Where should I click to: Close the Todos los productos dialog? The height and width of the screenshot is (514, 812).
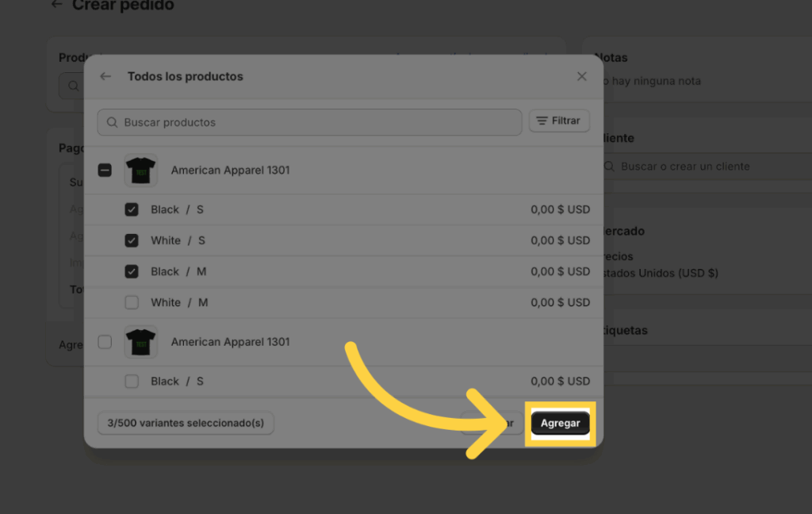tap(582, 77)
